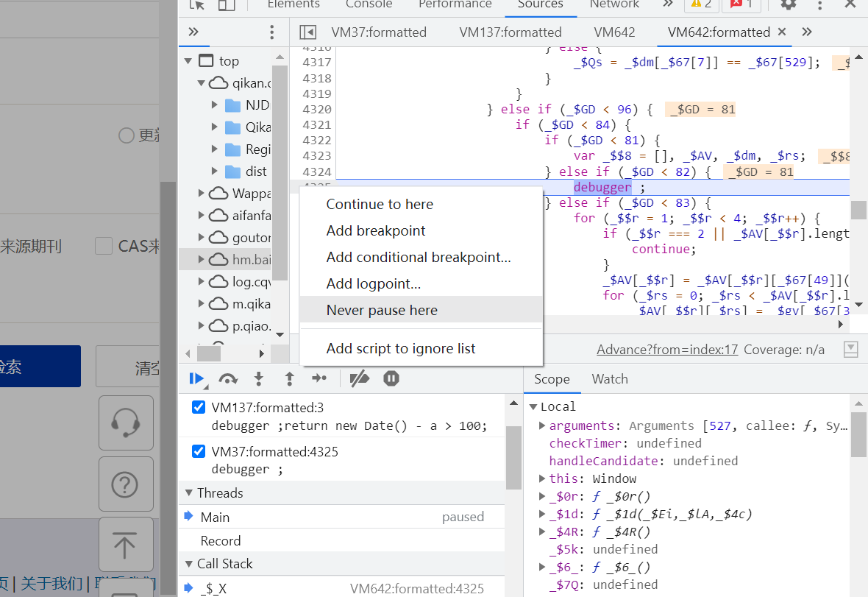Uncheck the VM137:formatted:3 breakpoint
Viewport: 868px width, 597px height.
pos(199,407)
